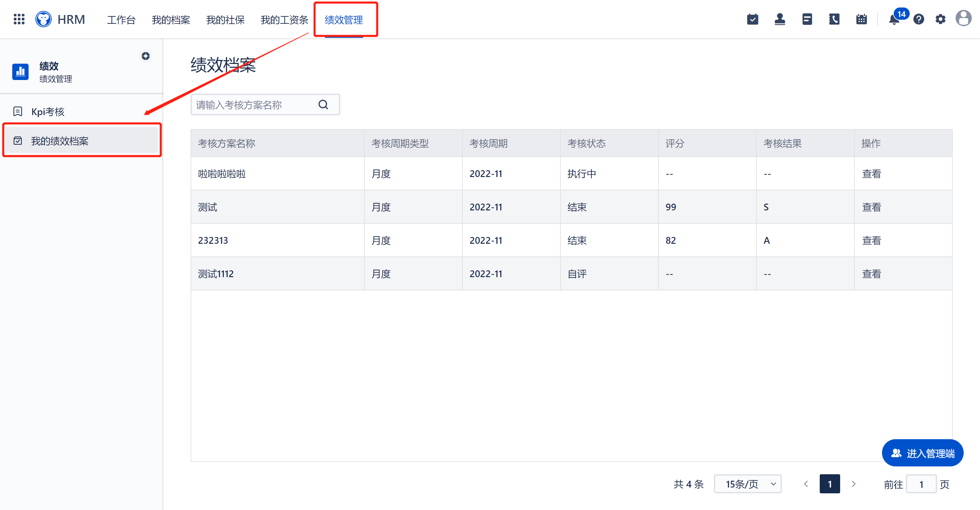Click the 前往 page number input
The image size is (980, 510).
(x=921, y=484)
